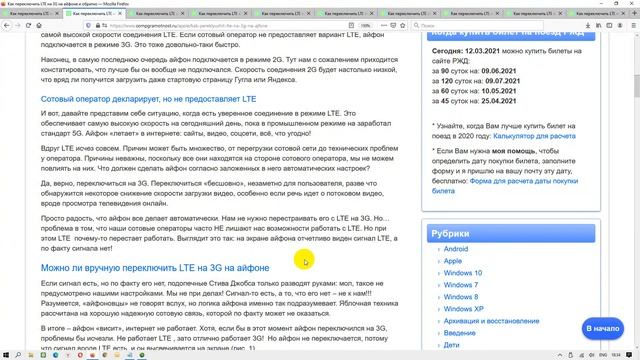
Task: Open the 'Введение' category
Action: pos(460,333)
